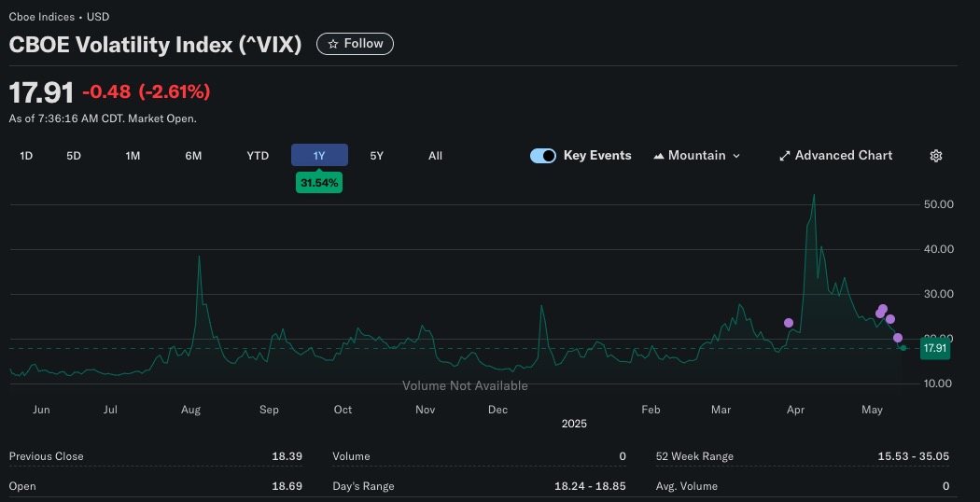The height and width of the screenshot is (502, 980).
Task: Click the 52 Week Range label
Action: (x=695, y=456)
